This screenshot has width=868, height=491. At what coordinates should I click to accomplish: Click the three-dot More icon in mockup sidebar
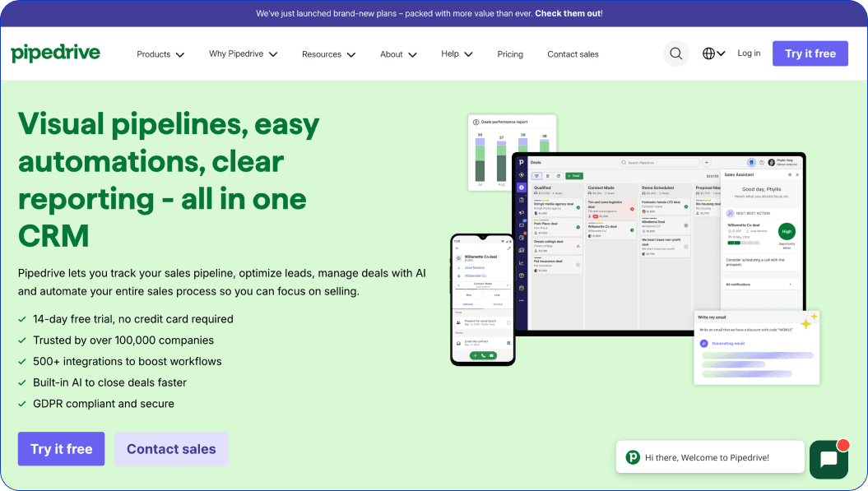[522, 300]
